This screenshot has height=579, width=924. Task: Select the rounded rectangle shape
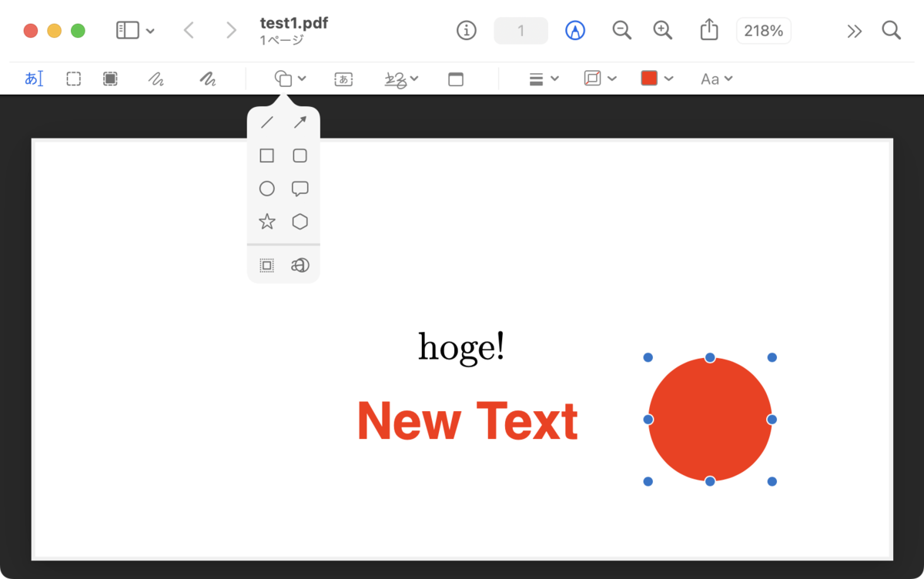pos(300,156)
